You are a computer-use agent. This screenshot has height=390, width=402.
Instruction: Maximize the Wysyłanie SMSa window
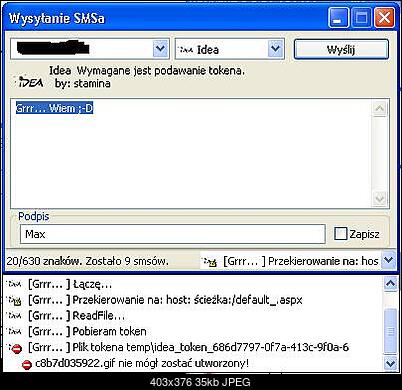pos(361,18)
